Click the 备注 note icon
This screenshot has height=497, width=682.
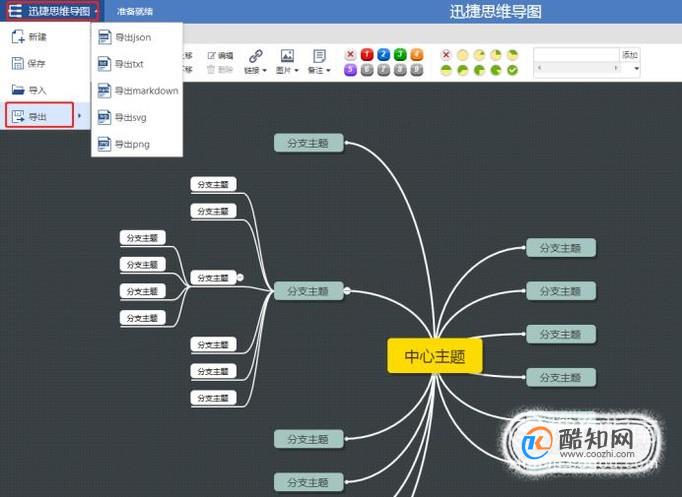click(x=319, y=56)
